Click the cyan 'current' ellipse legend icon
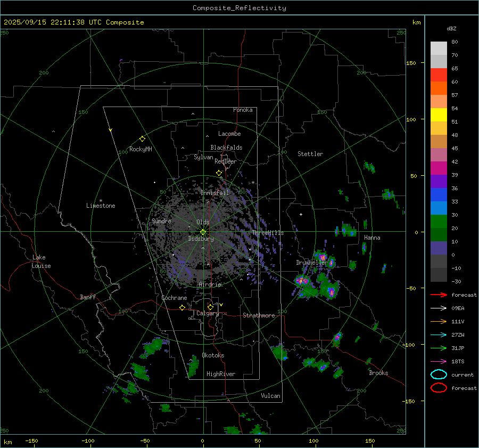 (x=439, y=374)
